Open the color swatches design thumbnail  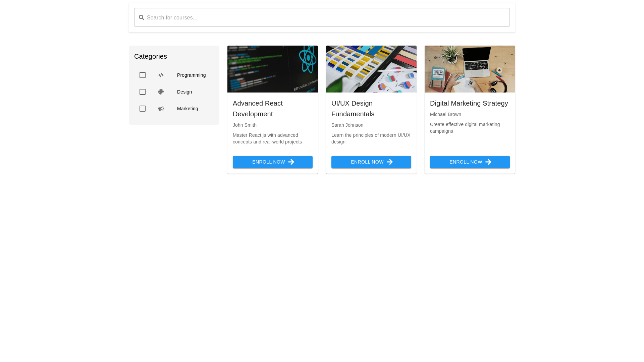click(x=371, y=69)
